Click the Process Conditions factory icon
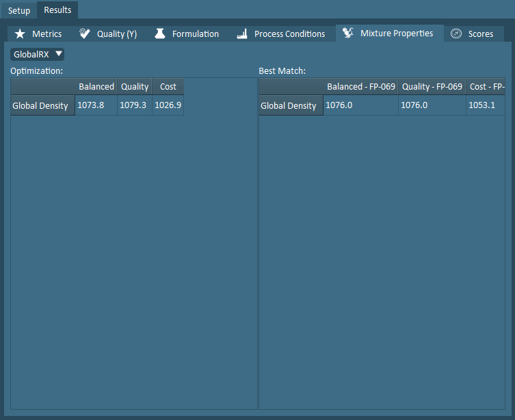This screenshot has width=515, height=420. pos(241,34)
